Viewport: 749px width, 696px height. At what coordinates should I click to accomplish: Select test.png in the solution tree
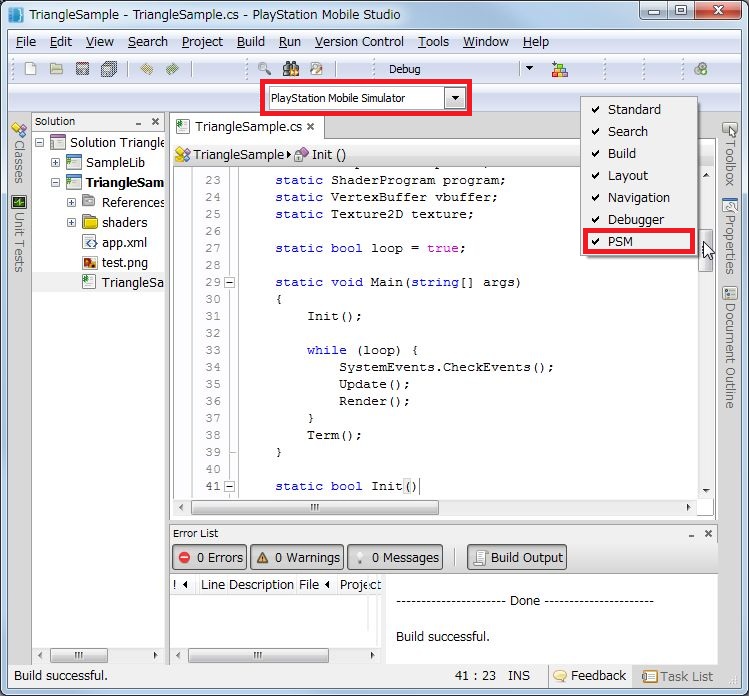pyautogui.click(x=124, y=262)
